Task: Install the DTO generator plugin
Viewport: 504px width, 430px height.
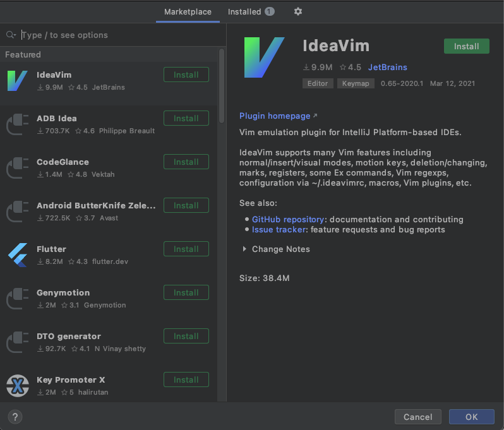Action: coord(186,336)
